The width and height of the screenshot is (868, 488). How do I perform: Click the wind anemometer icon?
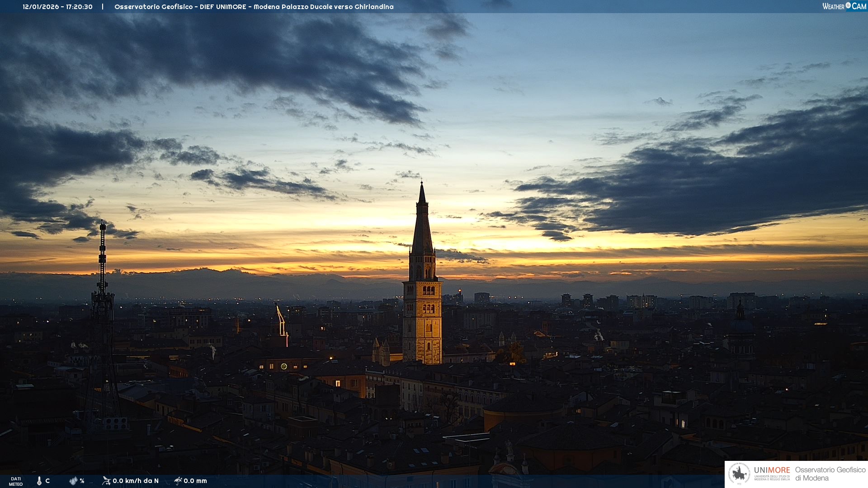(x=106, y=481)
